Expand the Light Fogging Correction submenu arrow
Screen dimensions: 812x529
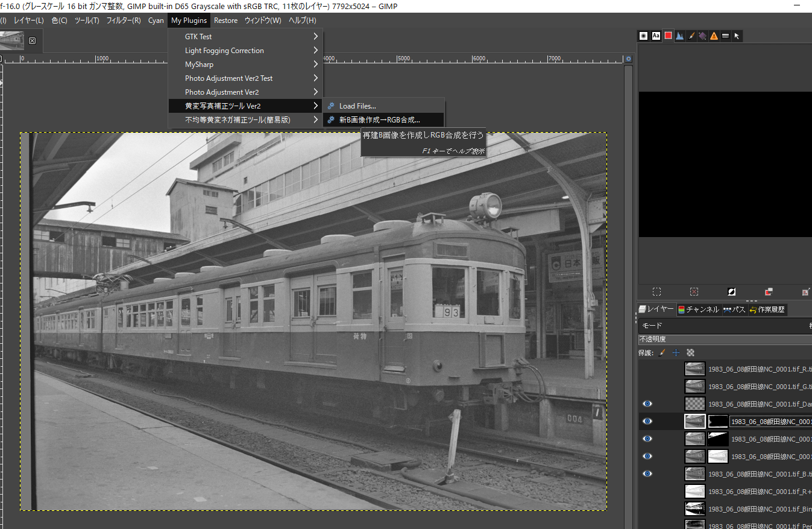point(315,51)
